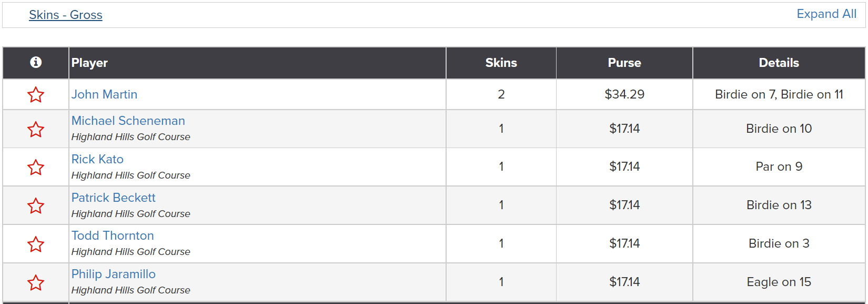This screenshot has width=868, height=304.
Task: Click the Skins column header
Action: tap(501, 63)
